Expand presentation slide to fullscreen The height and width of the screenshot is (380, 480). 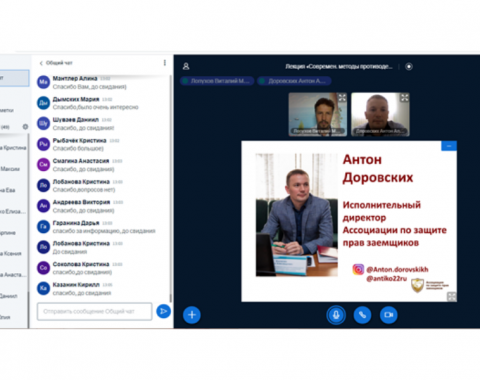pyautogui.click(x=452, y=296)
